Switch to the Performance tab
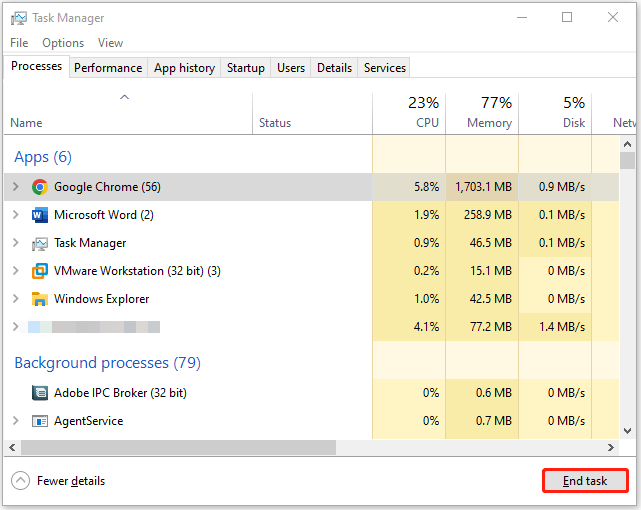 pyautogui.click(x=108, y=68)
